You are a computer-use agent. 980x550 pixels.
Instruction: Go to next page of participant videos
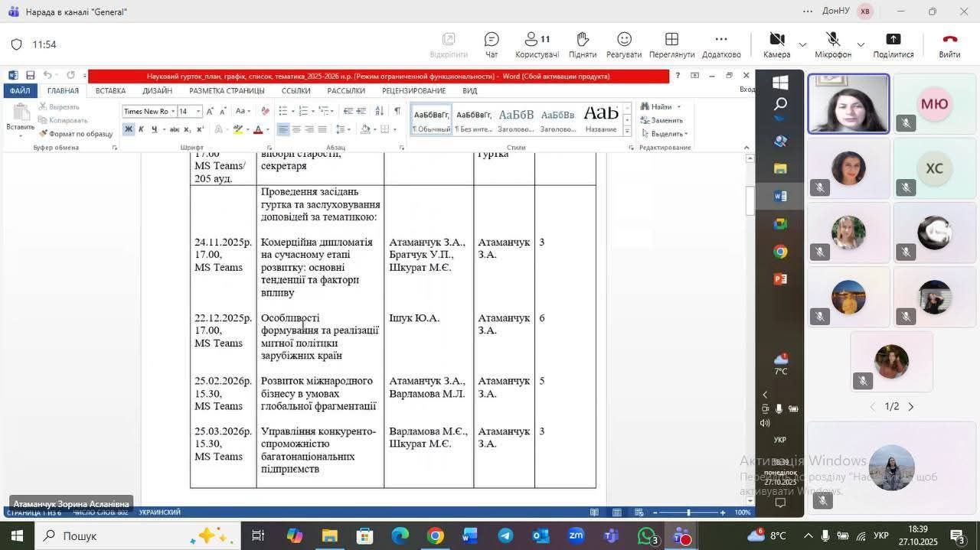(x=911, y=407)
